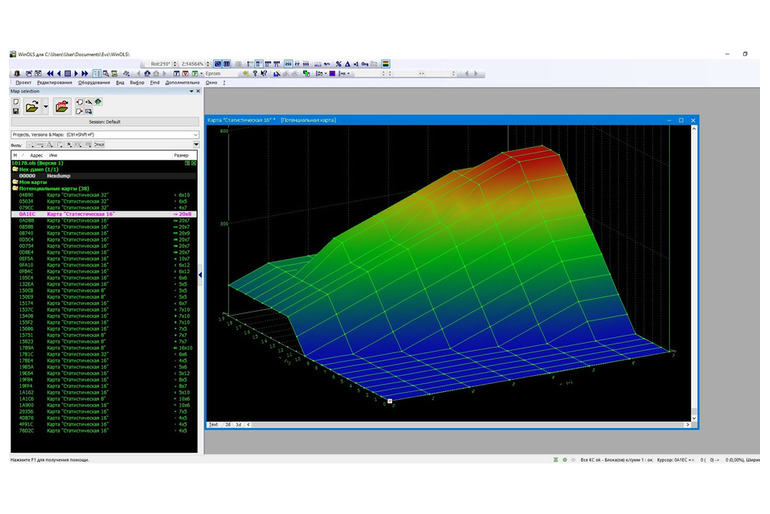Open Projects, Versions & Maps combo box
The image size is (770, 514).
105,135
